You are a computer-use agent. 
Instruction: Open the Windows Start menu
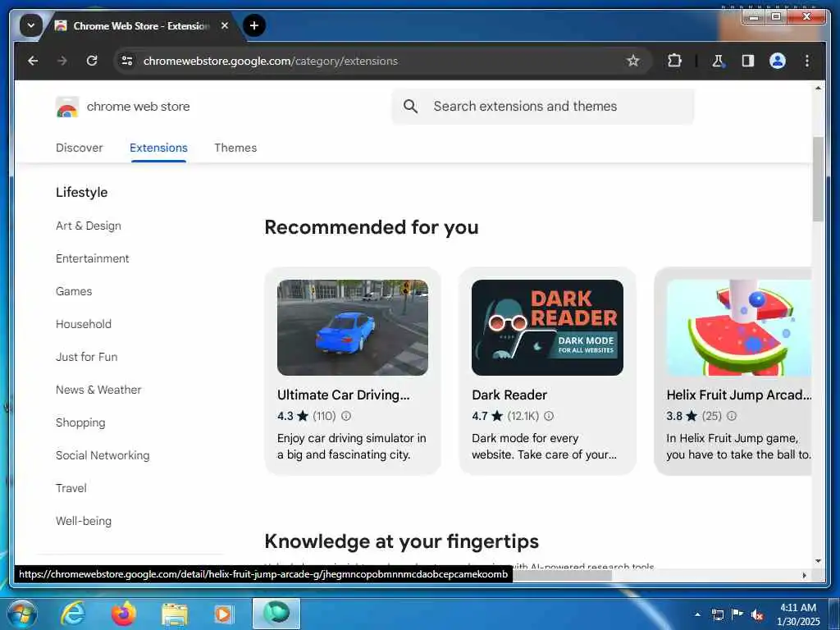click(x=22, y=614)
